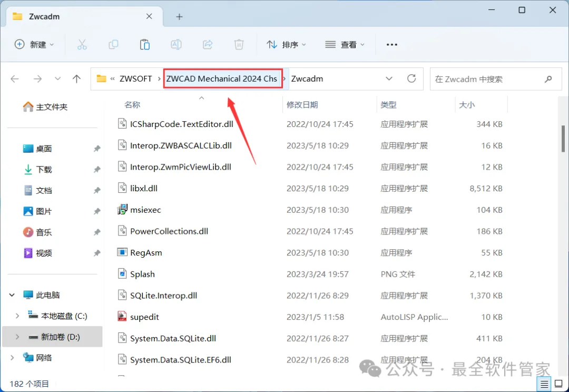Refresh the current folder view
The image size is (569, 392).
(411, 79)
